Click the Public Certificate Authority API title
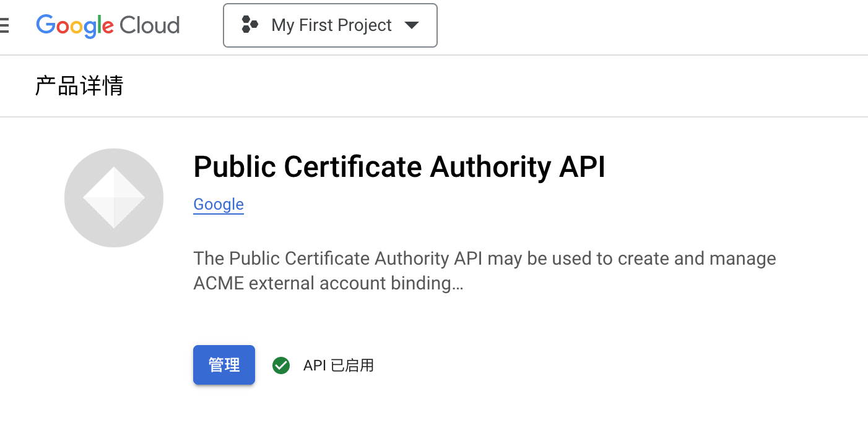The image size is (868, 423). pyautogui.click(x=399, y=167)
